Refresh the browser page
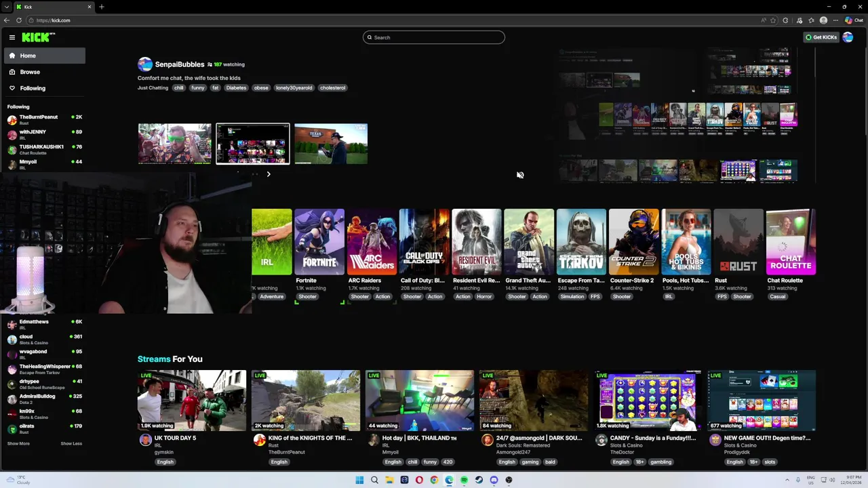The image size is (868, 488). pos(19,20)
